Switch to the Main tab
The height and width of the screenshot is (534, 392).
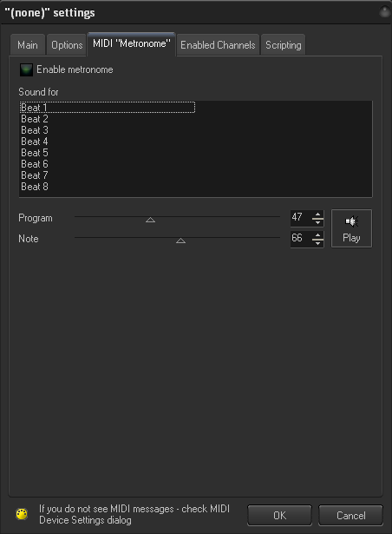click(x=28, y=45)
